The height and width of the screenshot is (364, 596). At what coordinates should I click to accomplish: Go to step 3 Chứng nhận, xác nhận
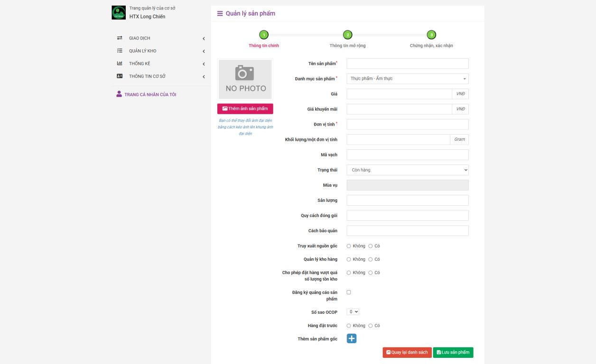pos(431,35)
